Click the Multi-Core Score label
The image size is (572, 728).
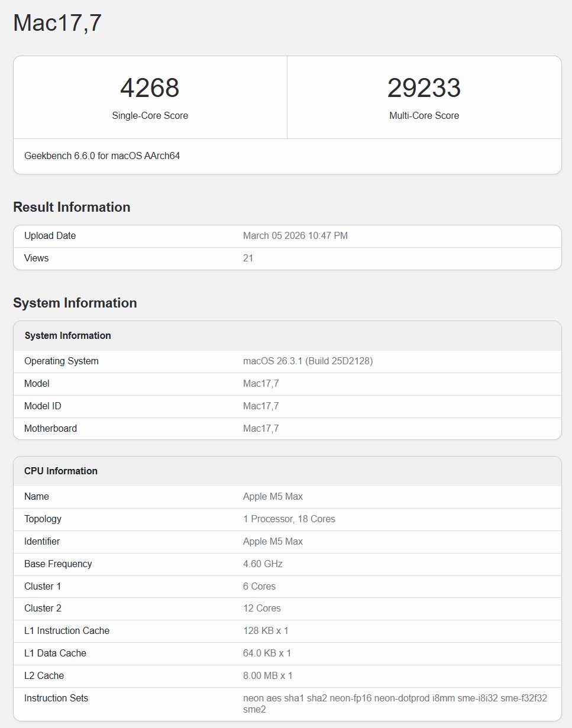coord(424,115)
